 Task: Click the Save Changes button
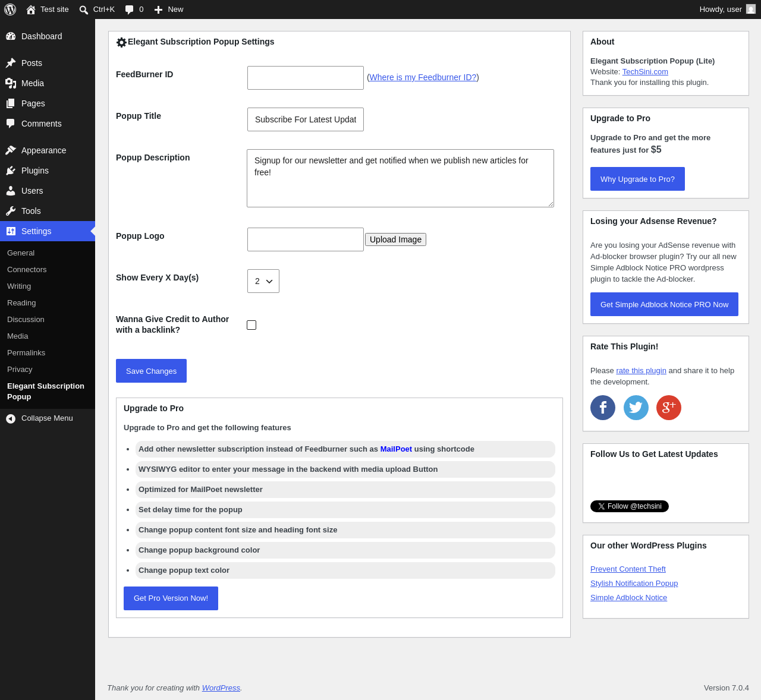[151, 371]
